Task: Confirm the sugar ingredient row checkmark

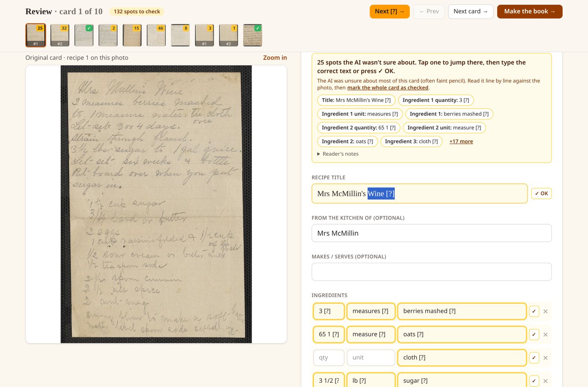Action: click(534, 381)
